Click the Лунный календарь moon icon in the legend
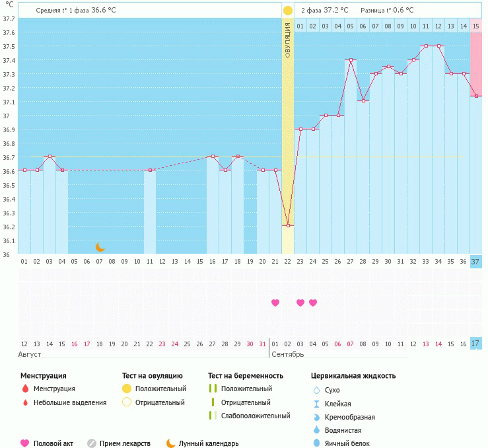The image size is (488, 448). (171, 443)
